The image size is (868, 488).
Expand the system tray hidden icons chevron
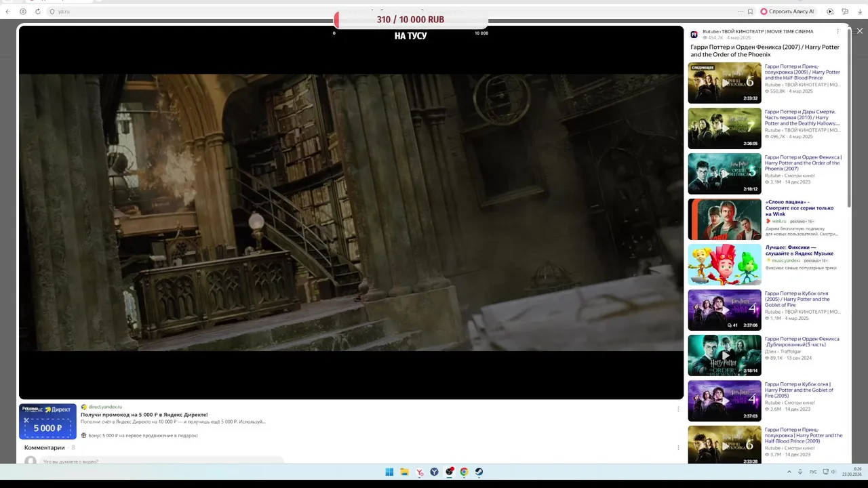[x=789, y=472]
